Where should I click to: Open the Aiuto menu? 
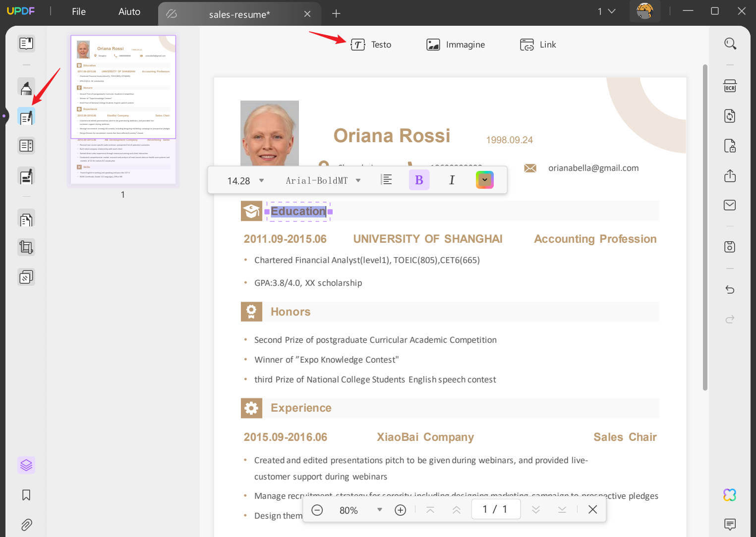coord(129,11)
